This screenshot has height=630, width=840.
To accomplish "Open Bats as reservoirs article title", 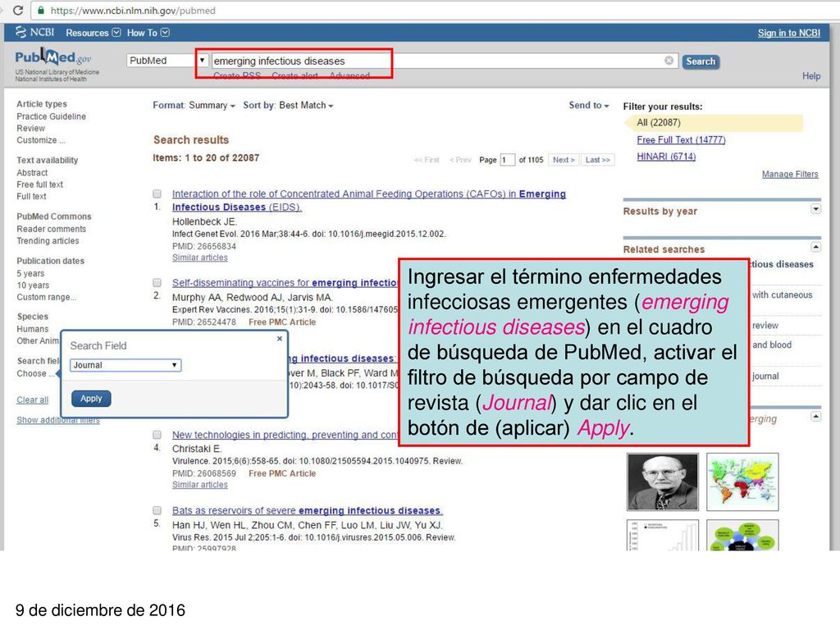I will (x=307, y=510).
